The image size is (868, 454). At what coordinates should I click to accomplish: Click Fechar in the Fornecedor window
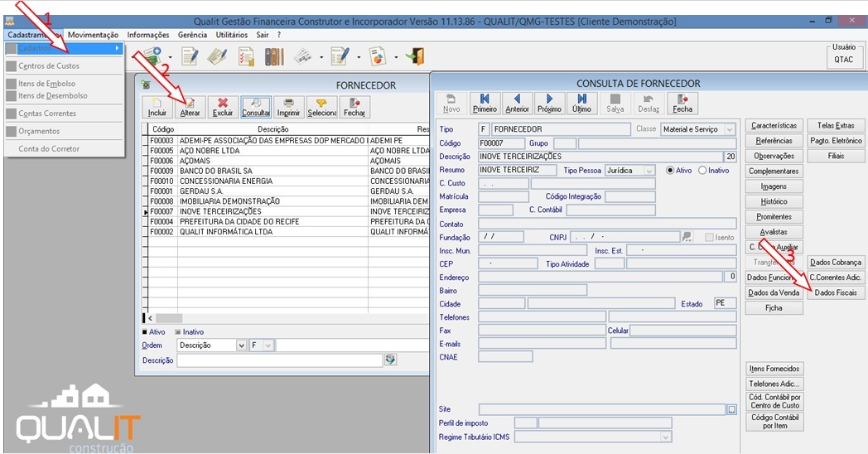coord(354,108)
